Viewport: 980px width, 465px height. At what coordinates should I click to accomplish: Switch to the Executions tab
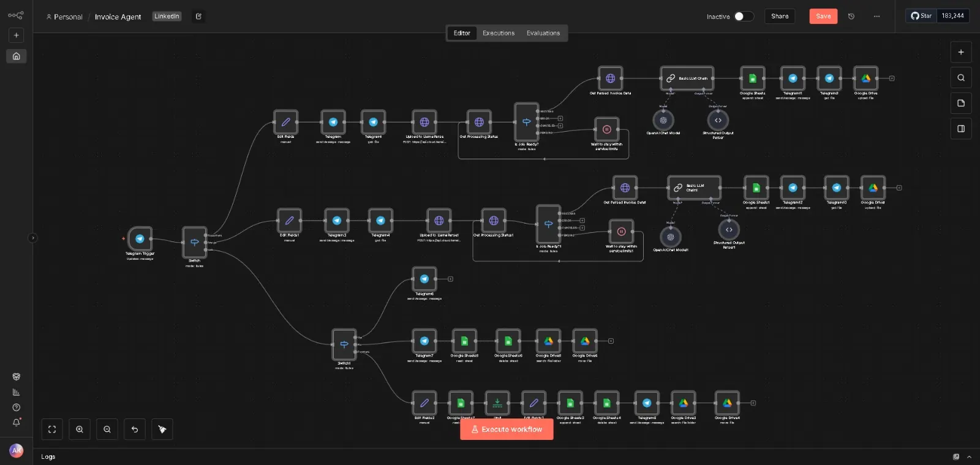coord(499,33)
